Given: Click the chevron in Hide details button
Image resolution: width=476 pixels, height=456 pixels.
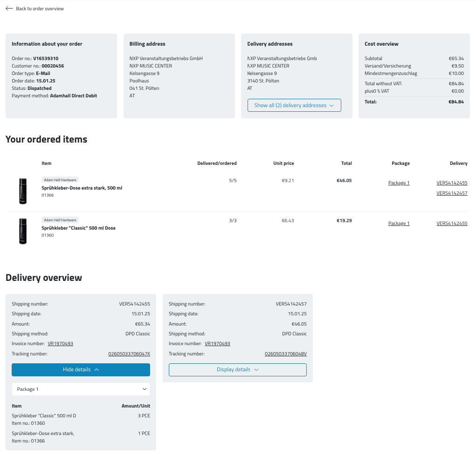Looking at the screenshot, I should 97,369.
